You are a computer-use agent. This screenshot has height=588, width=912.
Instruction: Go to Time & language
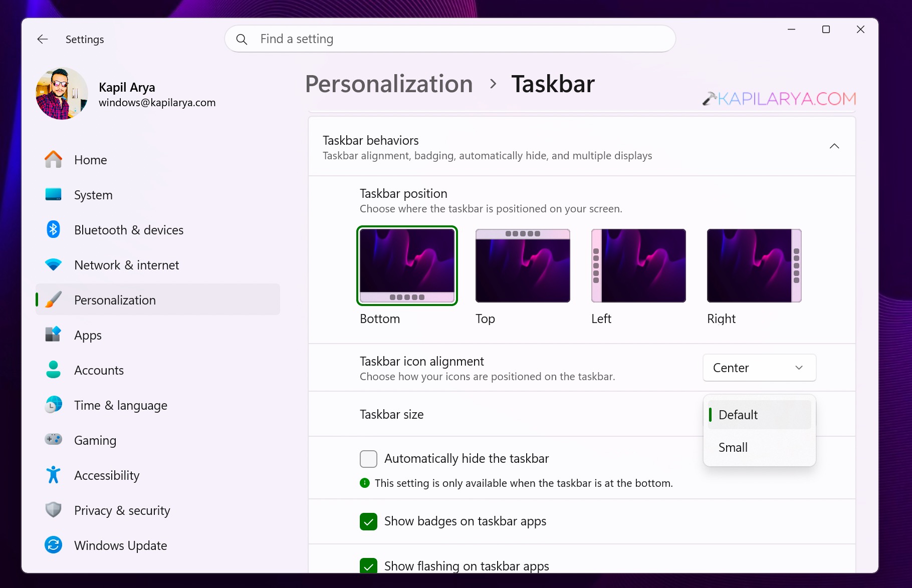[x=157, y=405]
